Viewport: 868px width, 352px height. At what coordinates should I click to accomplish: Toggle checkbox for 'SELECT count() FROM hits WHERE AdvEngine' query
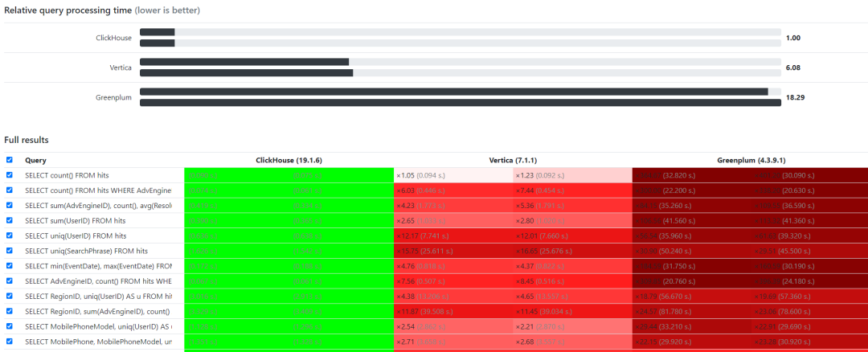coord(9,190)
